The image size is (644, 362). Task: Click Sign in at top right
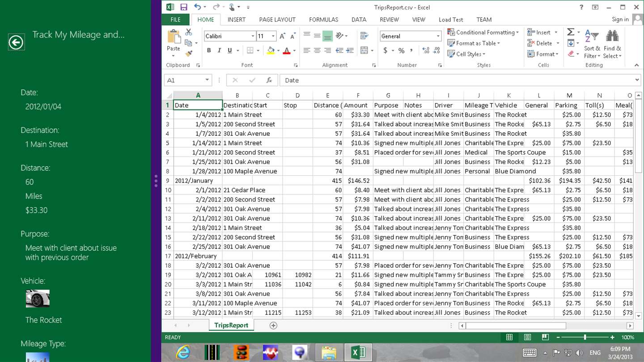620,19
